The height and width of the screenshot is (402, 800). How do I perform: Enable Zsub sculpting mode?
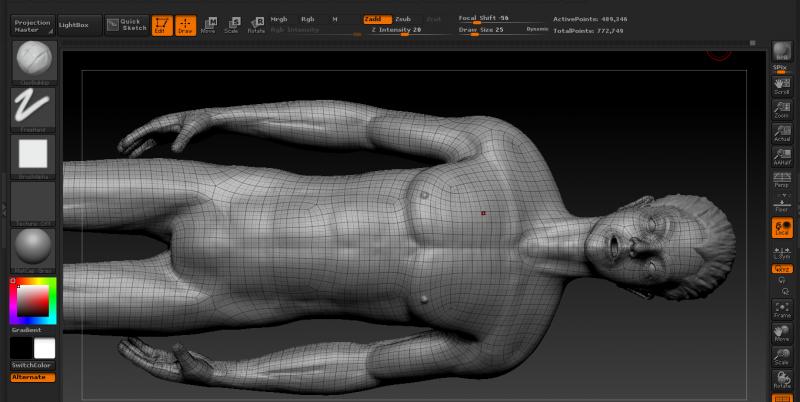click(x=402, y=19)
